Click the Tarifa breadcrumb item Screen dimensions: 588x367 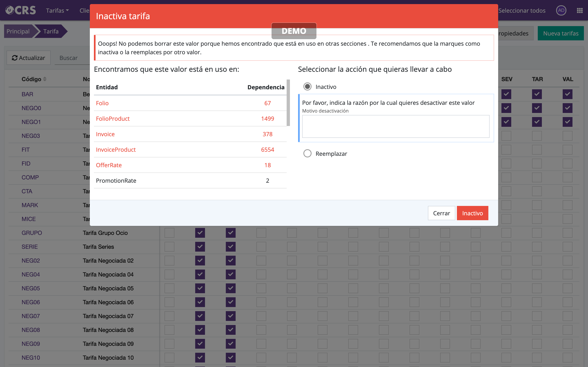tap(51, 31)
